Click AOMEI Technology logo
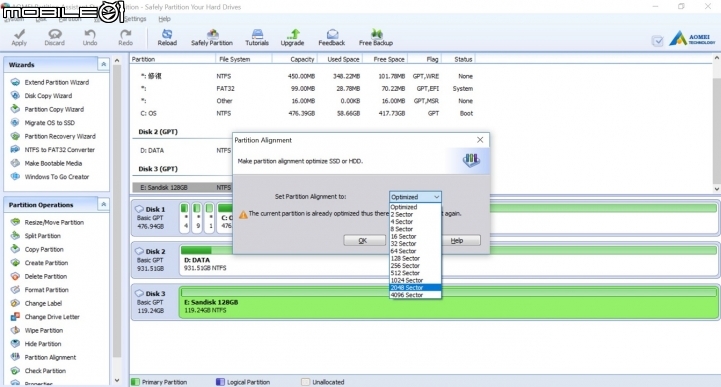Screen dimensions: 721x387 [692, 38]
